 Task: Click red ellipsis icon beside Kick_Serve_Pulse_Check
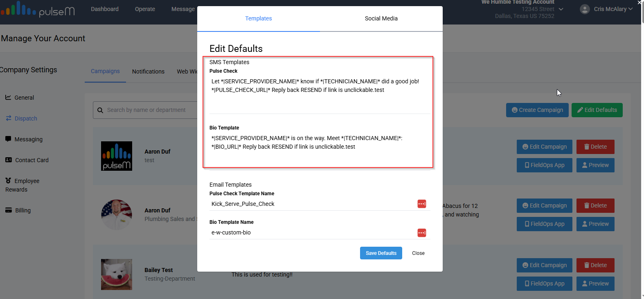coord(421,204)
